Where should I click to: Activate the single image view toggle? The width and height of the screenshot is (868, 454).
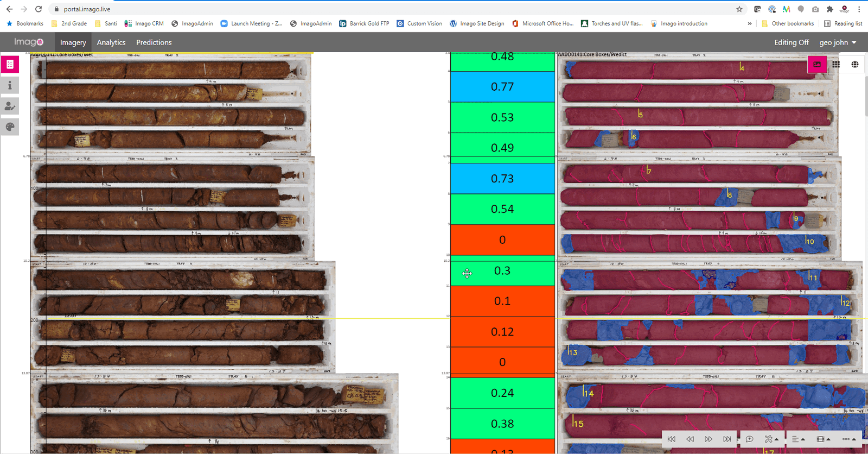tap(817, 65)
